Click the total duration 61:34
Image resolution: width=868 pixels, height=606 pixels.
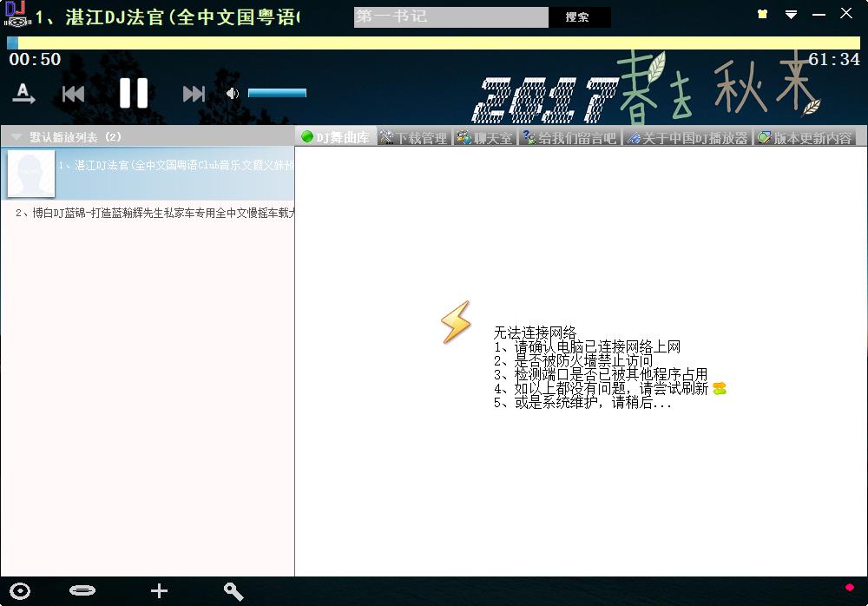(833, 59)
